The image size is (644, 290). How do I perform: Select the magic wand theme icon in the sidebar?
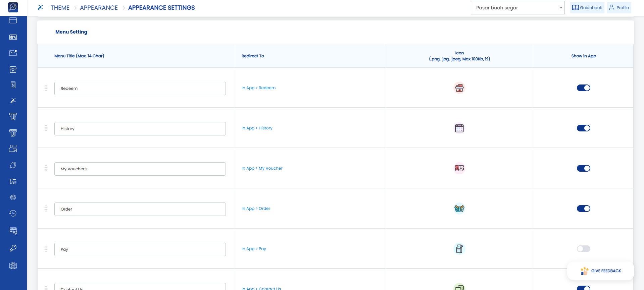13,101
